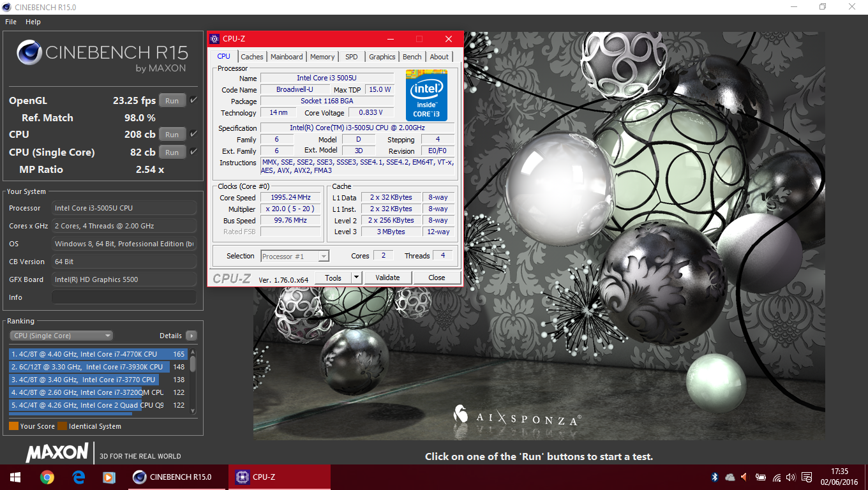Click the Processor field in Your System
Screen dimensions: 868x490
(124, 208)
